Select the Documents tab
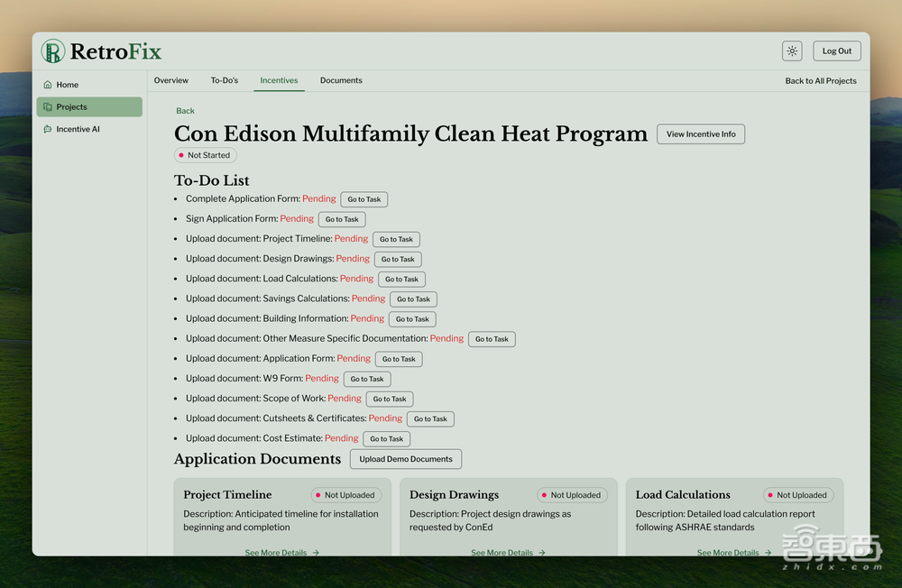The width and height of the screenshot is (902, 588). pyautogui.click(x=341, y=80)
